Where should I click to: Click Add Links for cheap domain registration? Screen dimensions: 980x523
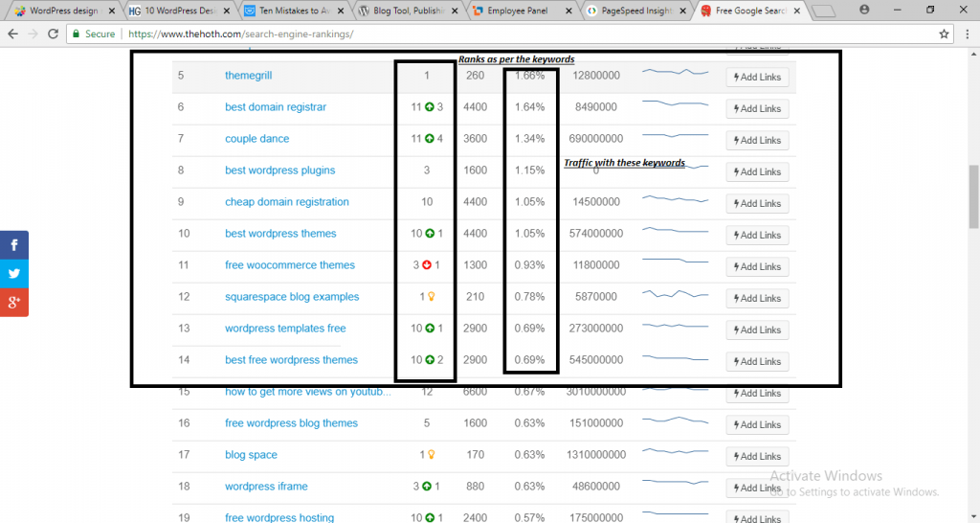(757, 203)
